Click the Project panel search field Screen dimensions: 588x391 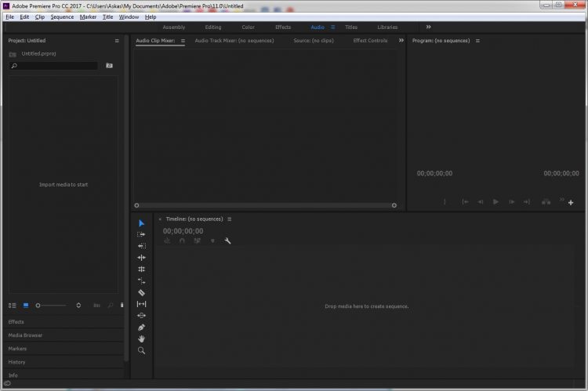pyautogui.click(x=55, y=66)
